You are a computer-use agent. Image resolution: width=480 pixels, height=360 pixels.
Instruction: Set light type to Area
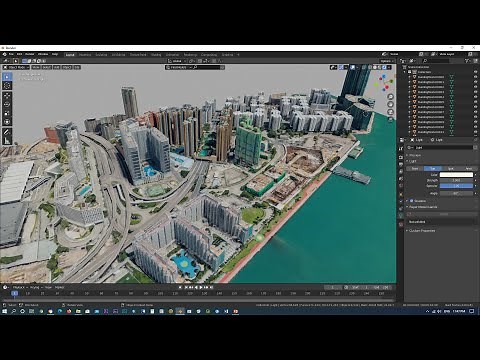pyautogui.click(x=468, y=168)
